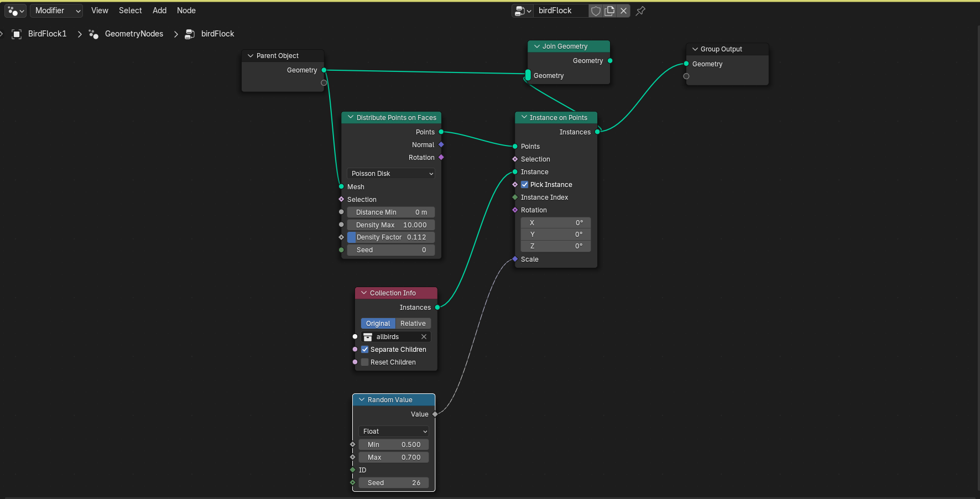The height and width of the screenshot is (499, 980).
Task: Pin the current node tree with pin icon
Action: [x=640, y=11]
